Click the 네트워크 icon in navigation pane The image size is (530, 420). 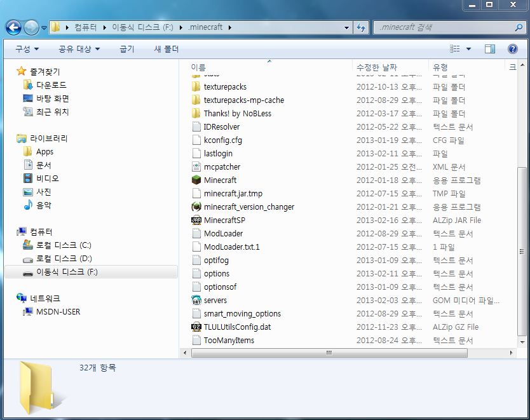[x=22, y=298]
